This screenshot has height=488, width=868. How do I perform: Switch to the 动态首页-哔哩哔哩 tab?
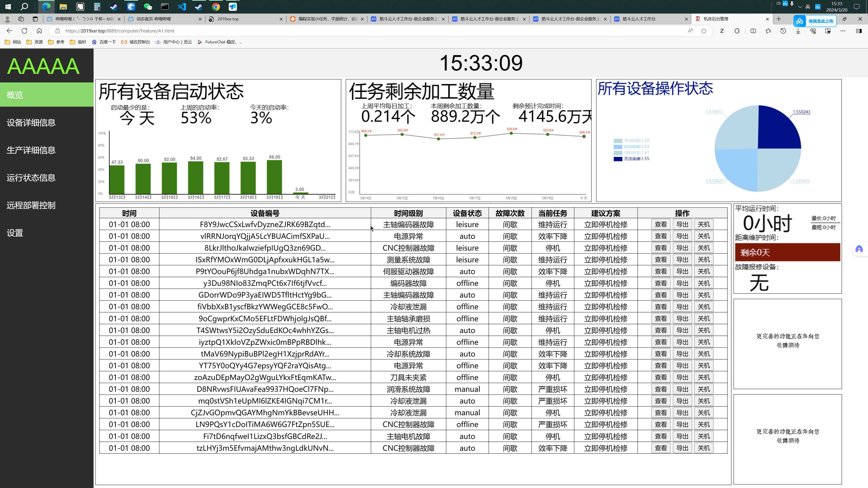(164, 19)
